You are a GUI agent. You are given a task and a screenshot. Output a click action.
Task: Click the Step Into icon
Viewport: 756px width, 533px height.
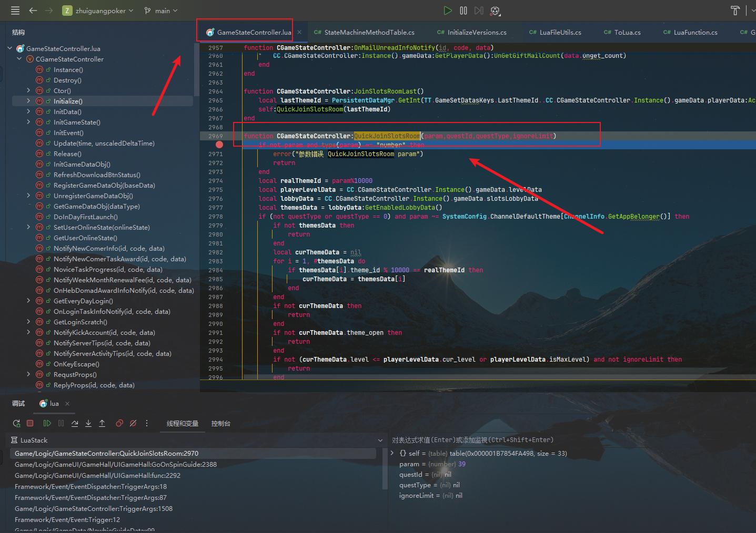88,423
